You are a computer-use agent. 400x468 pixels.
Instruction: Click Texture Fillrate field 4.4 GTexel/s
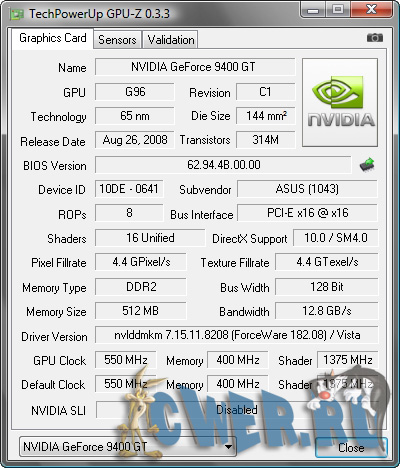click(x=327, y=262)
